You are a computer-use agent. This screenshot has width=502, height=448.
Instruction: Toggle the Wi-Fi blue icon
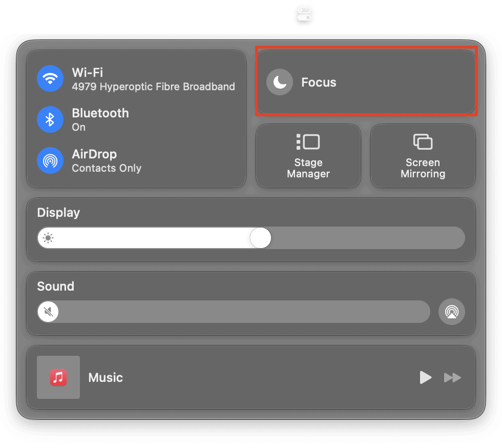click(50, 78)
